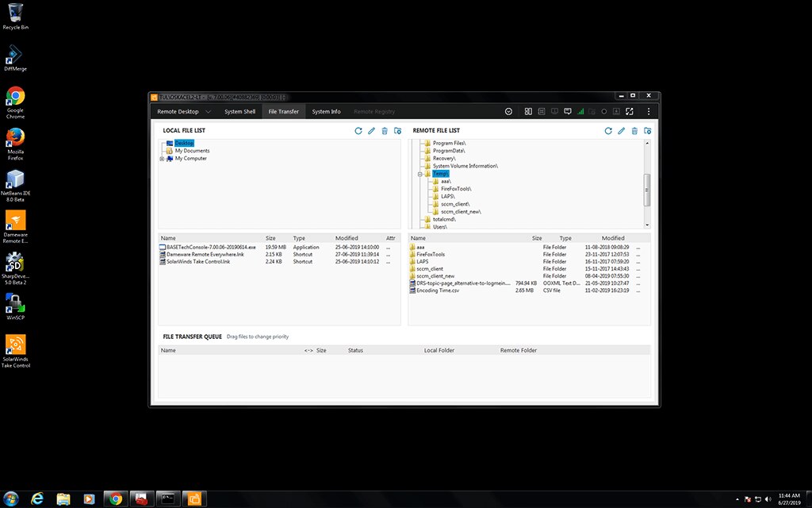Click the connection quality signal icon
The height and width of the screenshot is (508, 812).
pos(581,111)
